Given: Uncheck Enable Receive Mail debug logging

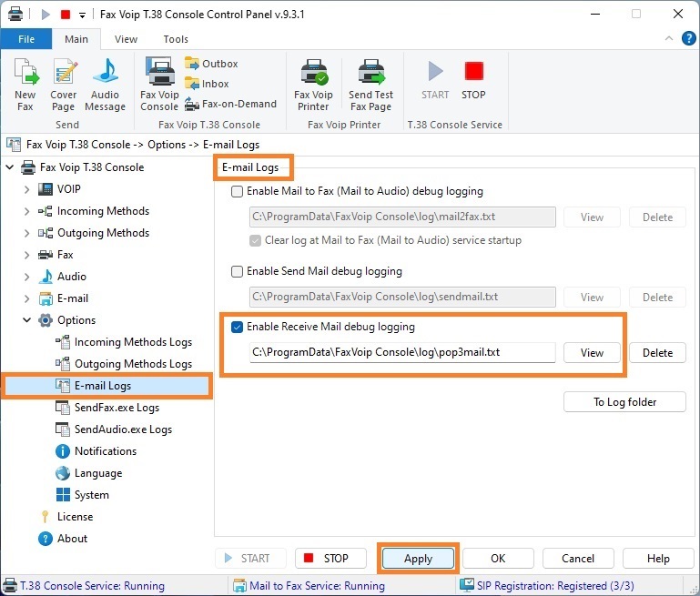Looking at the screenshot, I should [237, 327].
